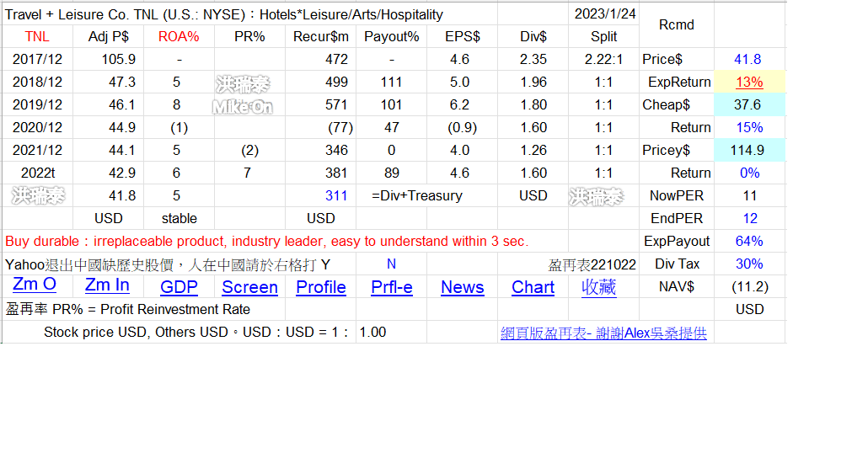
Task: Open the 收藏 link
Action: 598,287
